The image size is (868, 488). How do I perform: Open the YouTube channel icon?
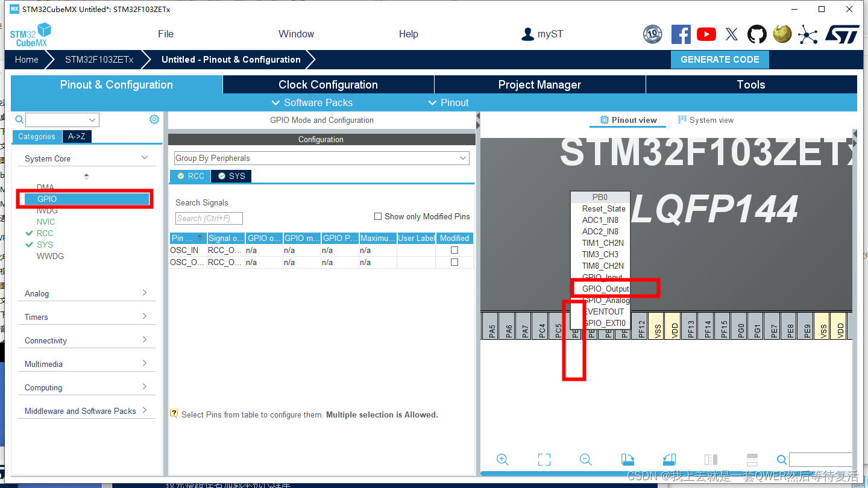[x=706, y=34]
